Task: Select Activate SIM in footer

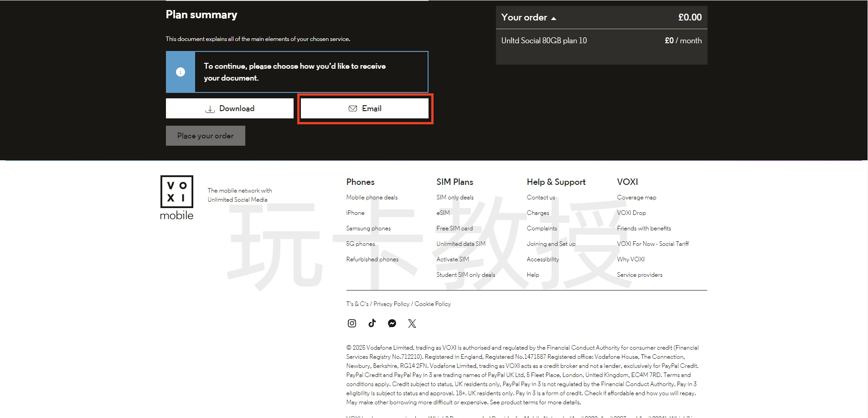Action: point(452,260)
